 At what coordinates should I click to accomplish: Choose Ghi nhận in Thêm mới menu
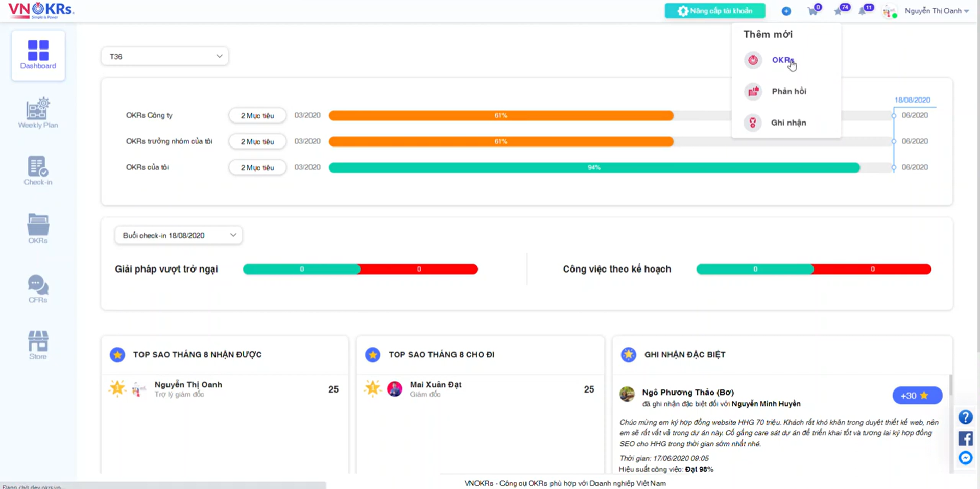[788, 123]
